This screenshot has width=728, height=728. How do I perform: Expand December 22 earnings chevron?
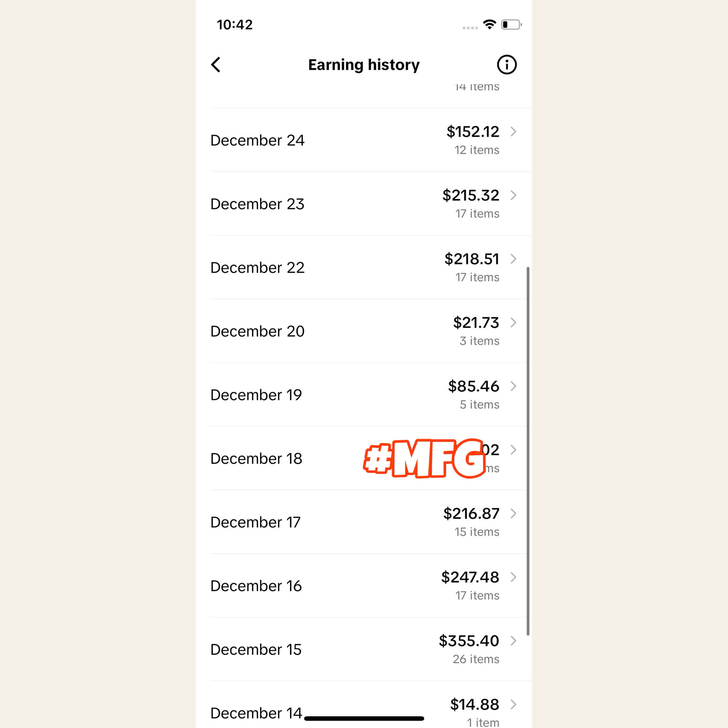pyautogui.click(x=513, y=259)
